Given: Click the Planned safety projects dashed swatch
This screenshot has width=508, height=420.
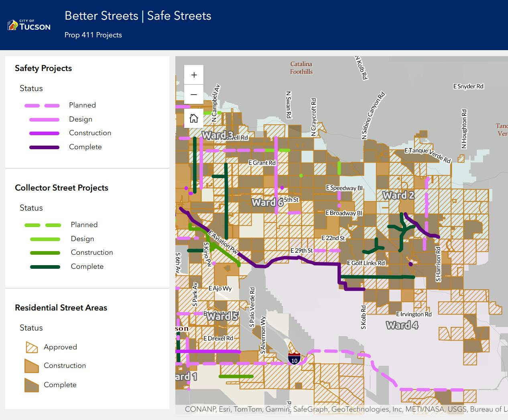Looking at the screenshot, I should pyautogui.click(x=42, y=106).
